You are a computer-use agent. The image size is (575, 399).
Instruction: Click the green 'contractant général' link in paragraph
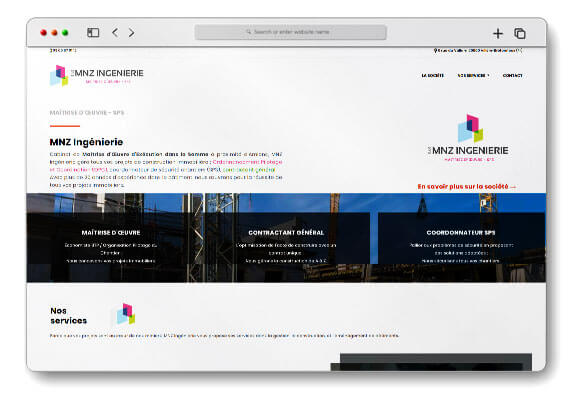[249, 169]
